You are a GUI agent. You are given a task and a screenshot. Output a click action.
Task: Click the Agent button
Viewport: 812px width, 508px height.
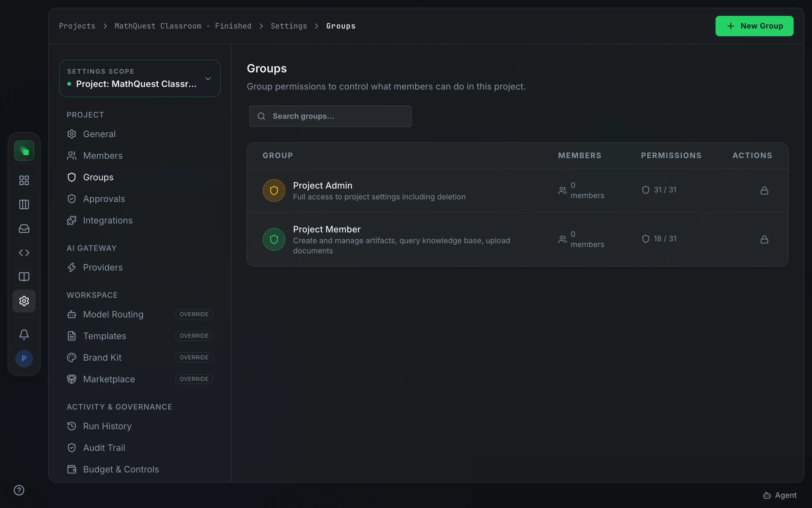780,495
